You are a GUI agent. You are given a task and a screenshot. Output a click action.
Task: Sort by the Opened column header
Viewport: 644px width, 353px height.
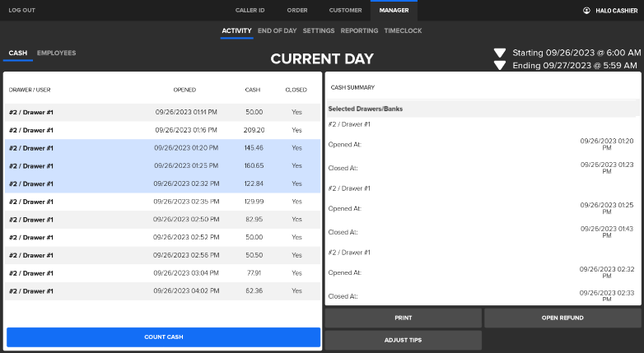click(x=184, y=90)
